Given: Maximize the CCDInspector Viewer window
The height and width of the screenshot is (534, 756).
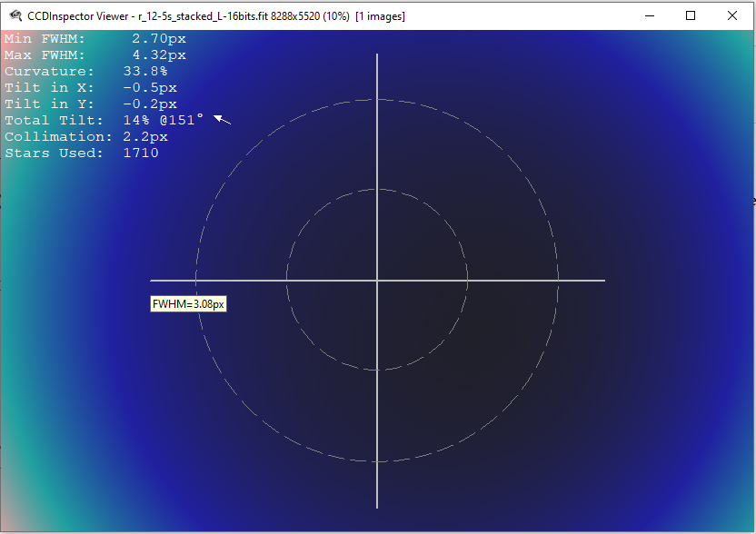Looking at the screenshot, I should [691, 15].
